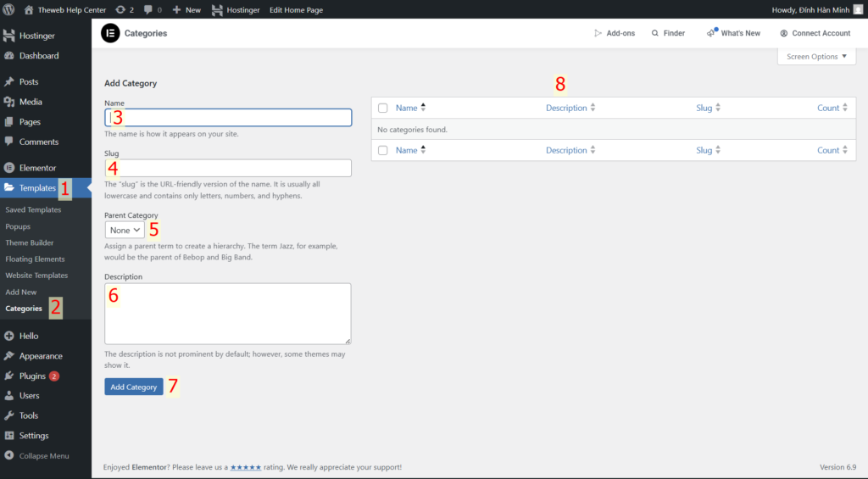
Task: Tick the select-all checkbox in table header
Action: [x=383, y=108]
